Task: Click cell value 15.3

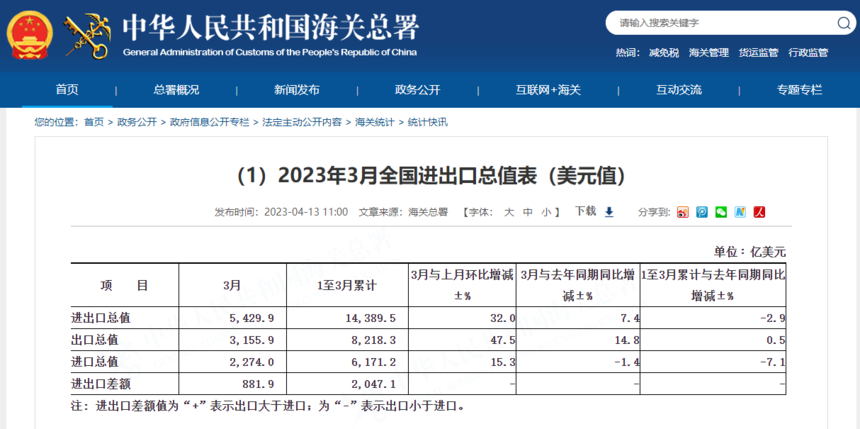Action: coord(501,362)
